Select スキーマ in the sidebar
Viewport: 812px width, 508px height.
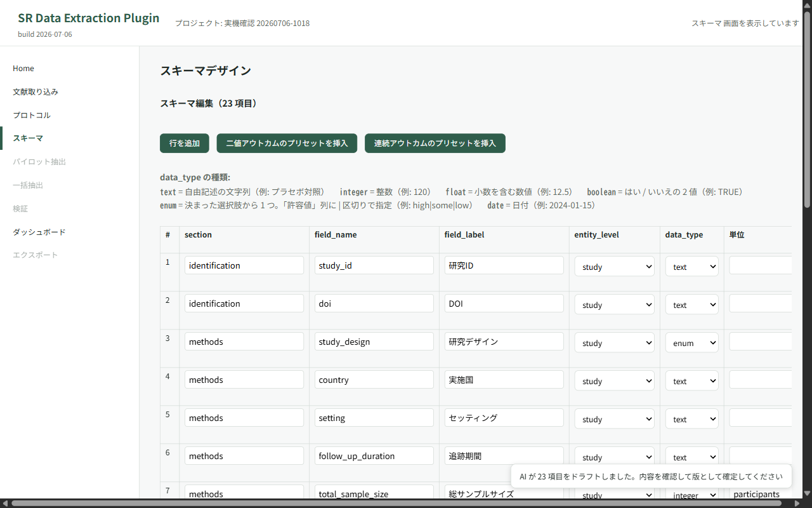point(28,138)
